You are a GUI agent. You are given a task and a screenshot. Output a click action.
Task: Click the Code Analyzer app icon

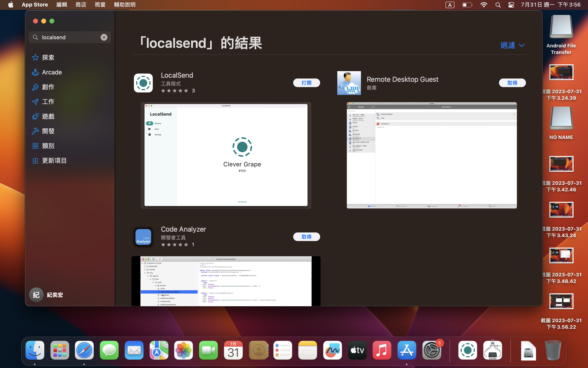[x=143, y=237]
